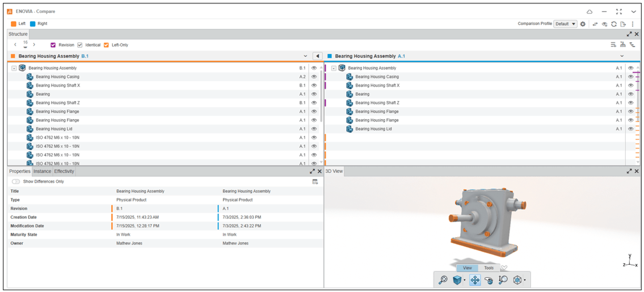Click the swap left and right icon
The height and width of the screenshot is (292, 644).
[595, 24]
